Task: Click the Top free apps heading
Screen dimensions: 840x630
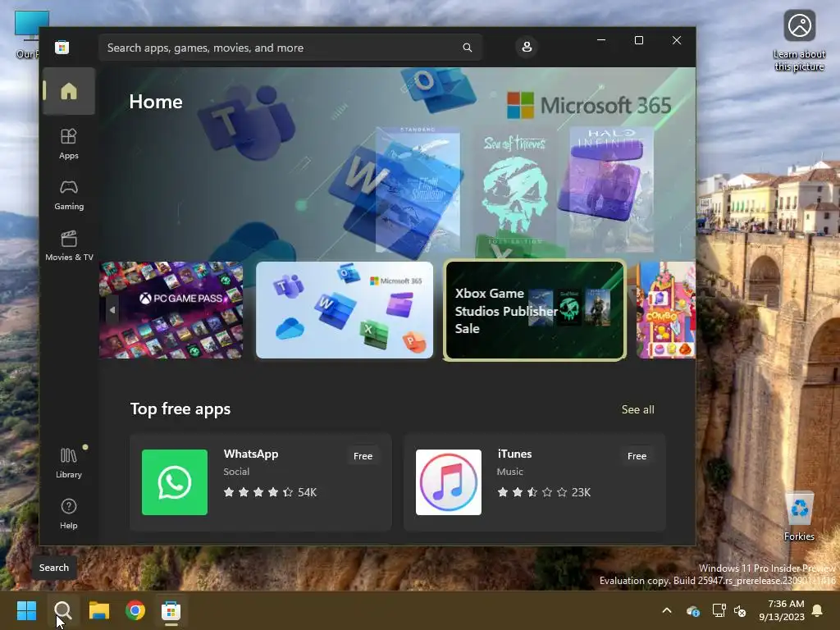Action: pos(180,409)
